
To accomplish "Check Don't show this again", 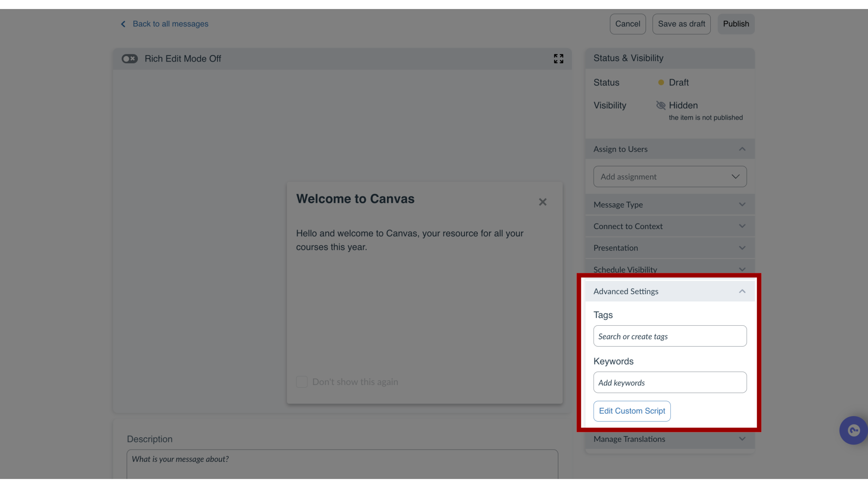I will click(302, 382).
